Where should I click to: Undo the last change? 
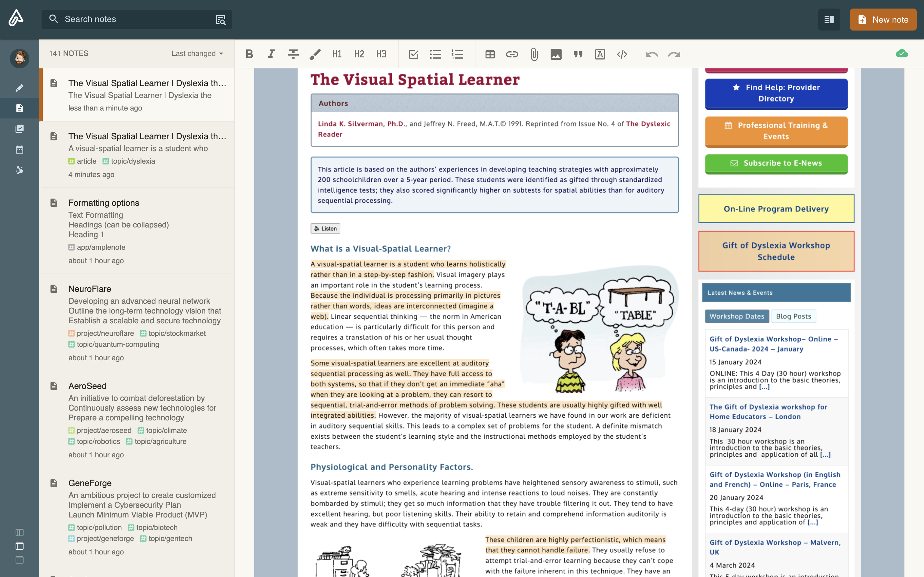pos(652,54)
